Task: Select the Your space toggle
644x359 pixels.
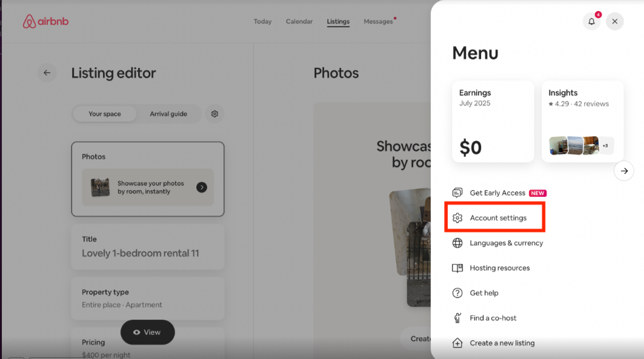Action: [x=105, y=114]
